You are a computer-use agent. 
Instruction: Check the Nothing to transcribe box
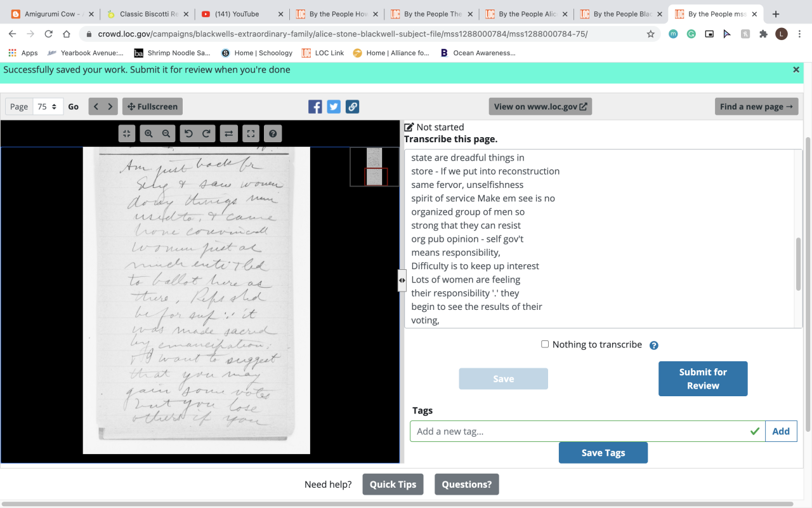click(545, 344)
